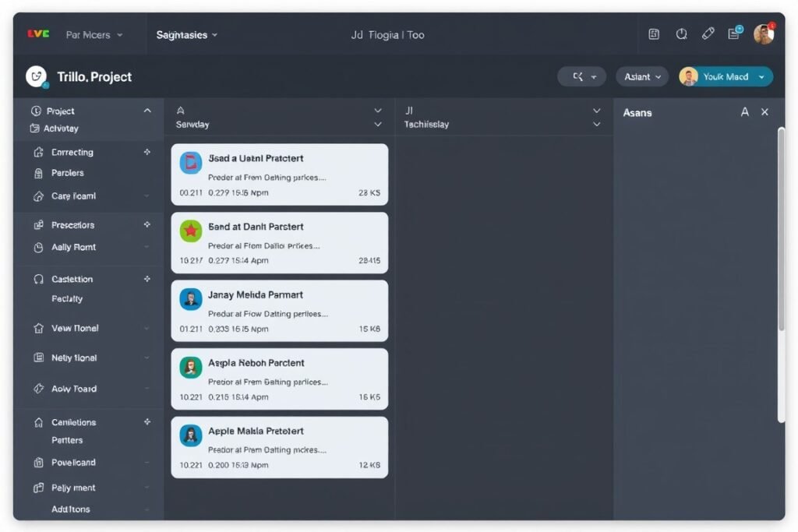Click add icon next to Correcting
This screenshot has height=532, width=798.
click(x=147, y=152)
